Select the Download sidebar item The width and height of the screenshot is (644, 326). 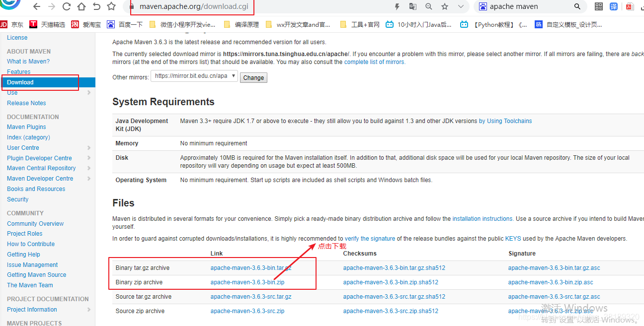(47, 82)
